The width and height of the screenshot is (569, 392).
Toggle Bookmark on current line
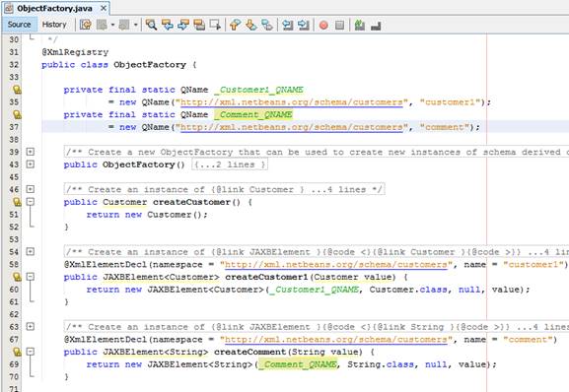click(267, 25)
